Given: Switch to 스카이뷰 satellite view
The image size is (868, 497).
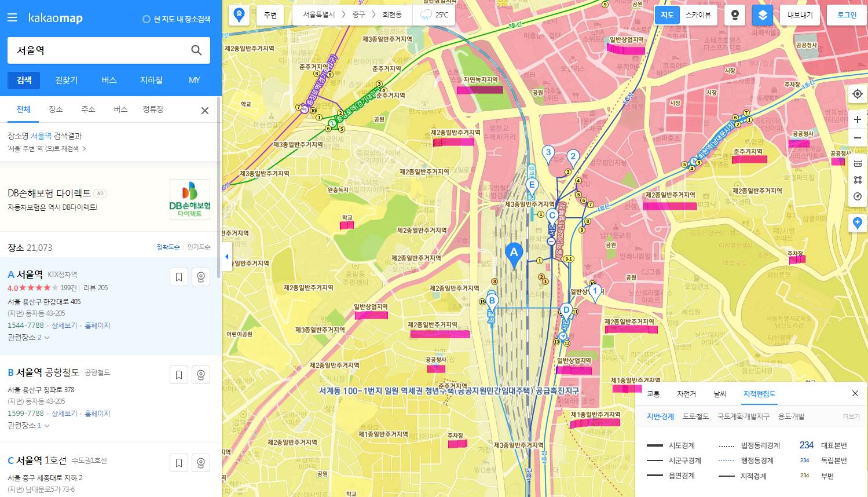Looking at the screenshot, I should [x=698, y=15].
